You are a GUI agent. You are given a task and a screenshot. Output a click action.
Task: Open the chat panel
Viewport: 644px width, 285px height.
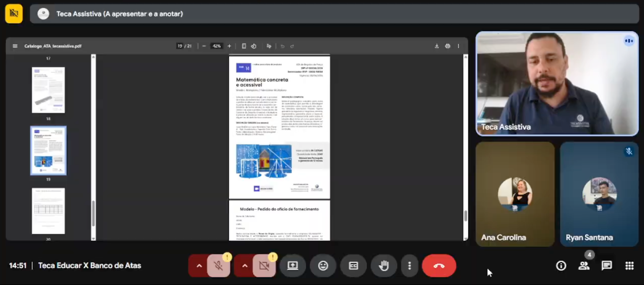(607, 266)
